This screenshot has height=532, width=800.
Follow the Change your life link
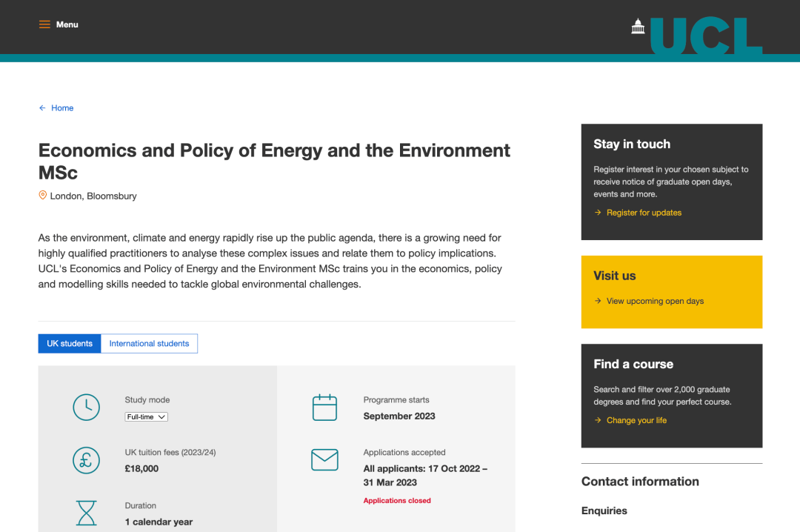click(x=636, y=420)
